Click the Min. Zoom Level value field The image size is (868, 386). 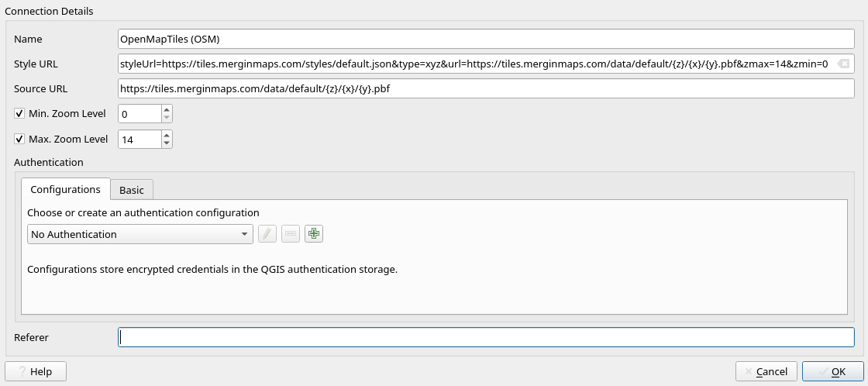(139, 114)
